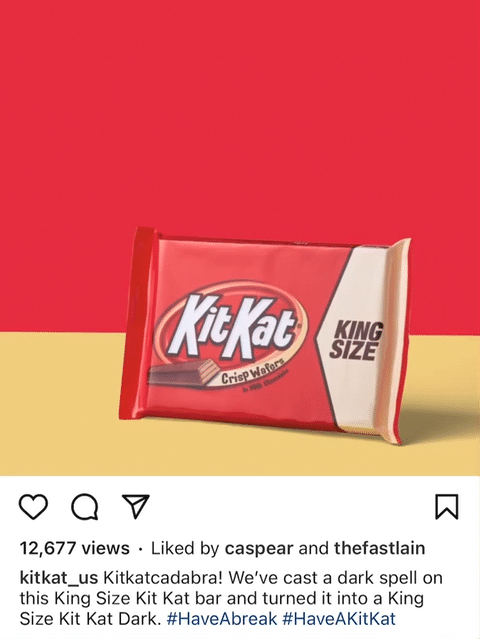Open the thefastlain profile link
480x639 pixels.
click(x=379, y=548)
